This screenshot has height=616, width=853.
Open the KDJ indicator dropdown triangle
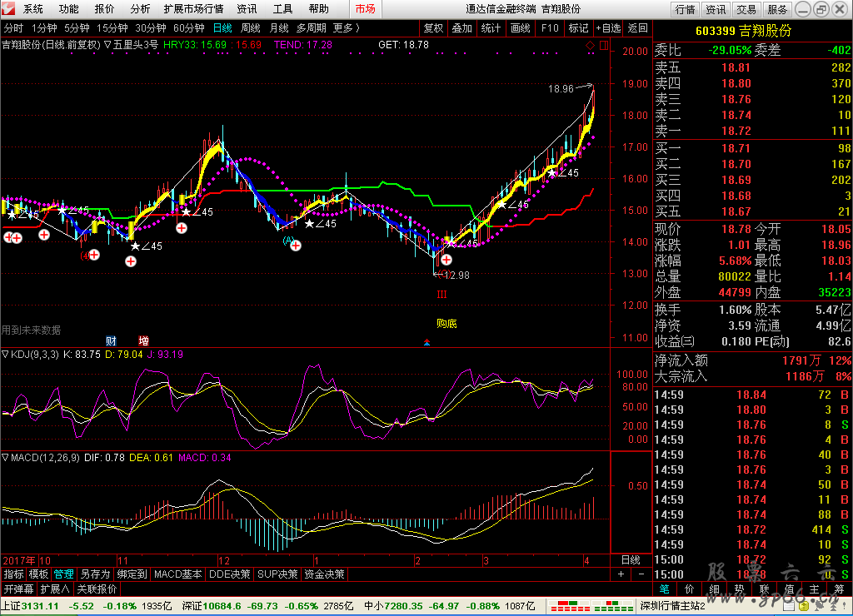click(6, 355)
